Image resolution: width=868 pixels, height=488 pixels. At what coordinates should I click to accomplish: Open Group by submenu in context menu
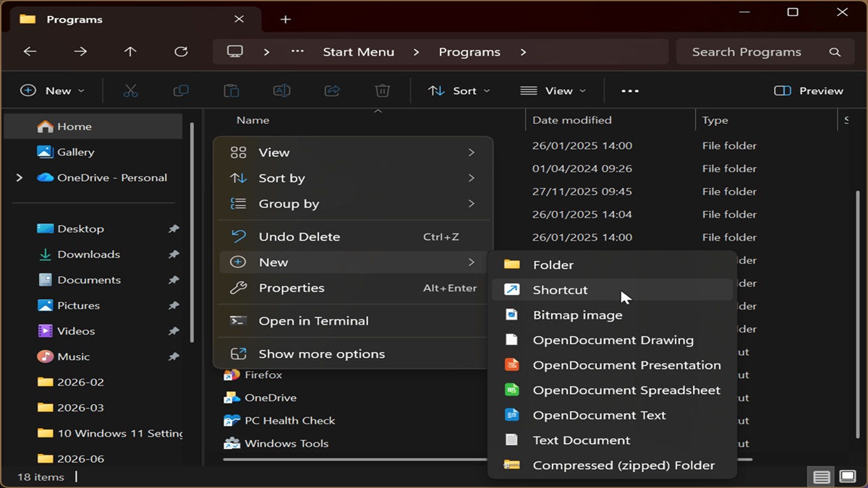pos(354,204)
